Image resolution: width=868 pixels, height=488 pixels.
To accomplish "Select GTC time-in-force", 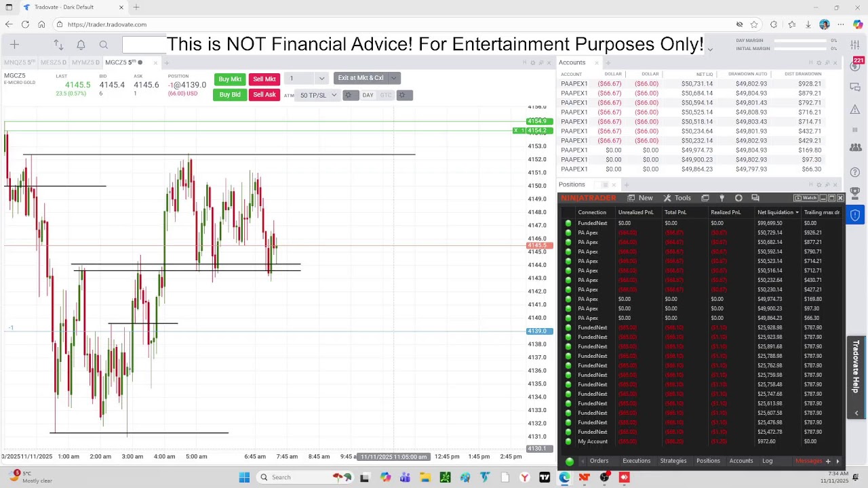I will (x=386, y=96).
